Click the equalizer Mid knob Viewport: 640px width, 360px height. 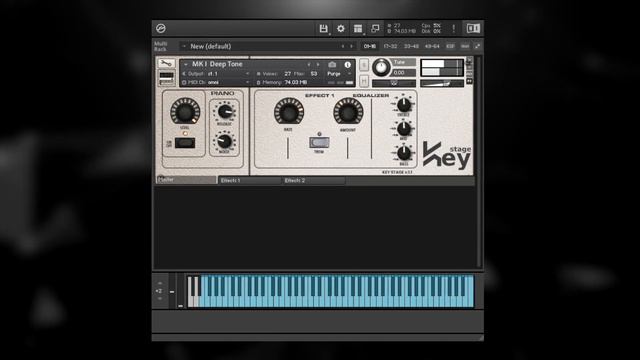click(404, 129)
